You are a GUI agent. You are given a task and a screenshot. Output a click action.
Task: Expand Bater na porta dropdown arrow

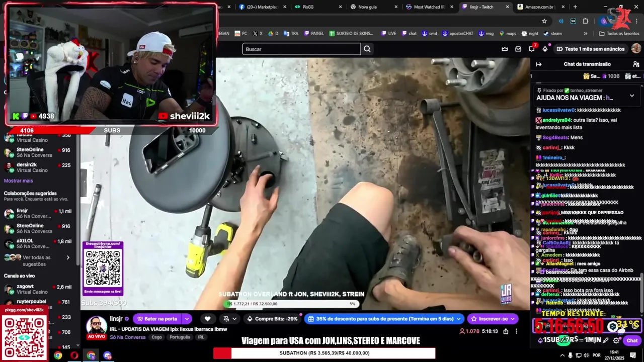tap(187, 319)
